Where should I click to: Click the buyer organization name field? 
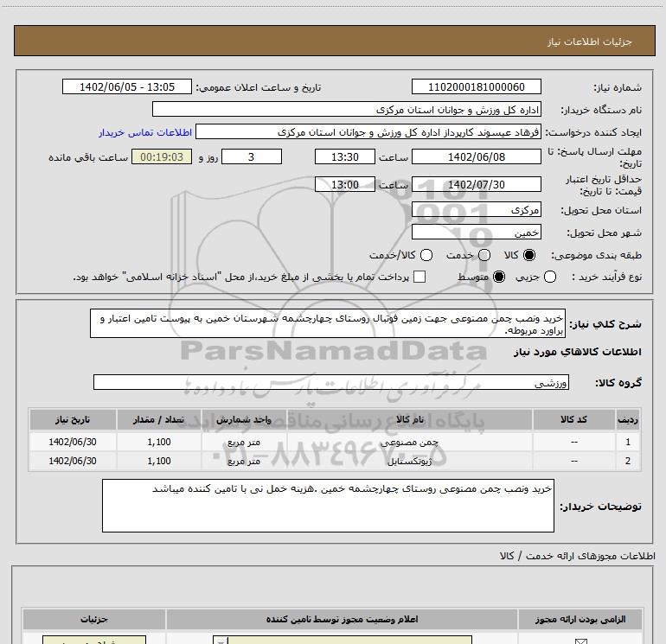[347, 109]
